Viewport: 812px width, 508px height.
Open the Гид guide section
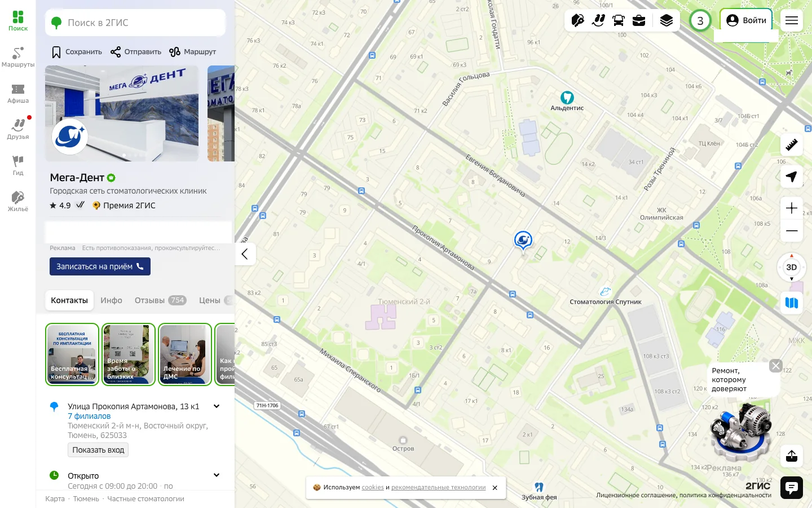click(18, 165)
